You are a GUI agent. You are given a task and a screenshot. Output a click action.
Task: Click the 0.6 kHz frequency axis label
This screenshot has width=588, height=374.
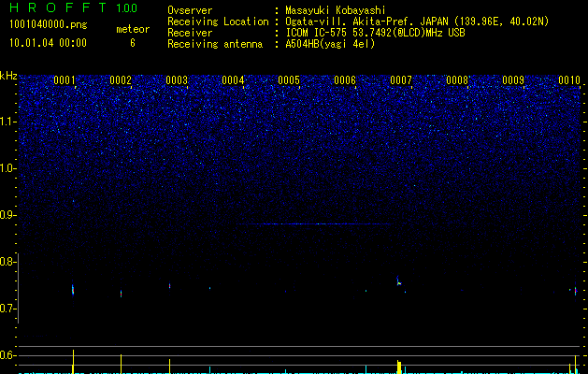click(7, 355)
